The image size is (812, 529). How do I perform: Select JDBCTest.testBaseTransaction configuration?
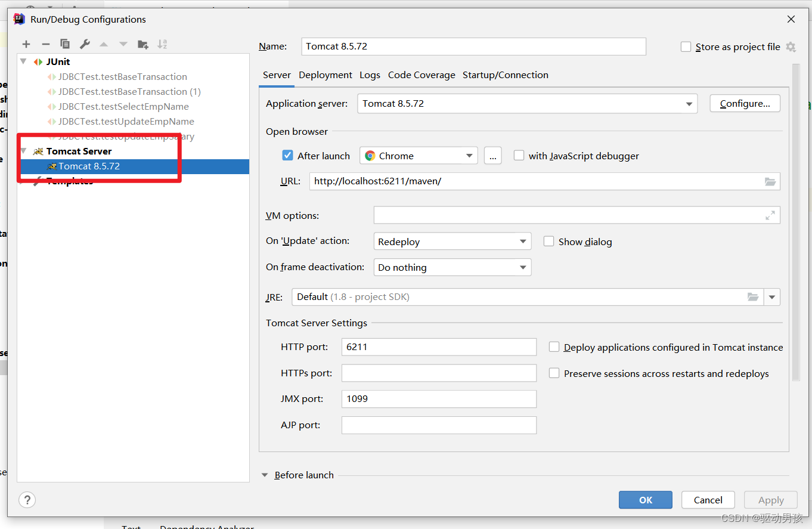(x=123, y=76)
